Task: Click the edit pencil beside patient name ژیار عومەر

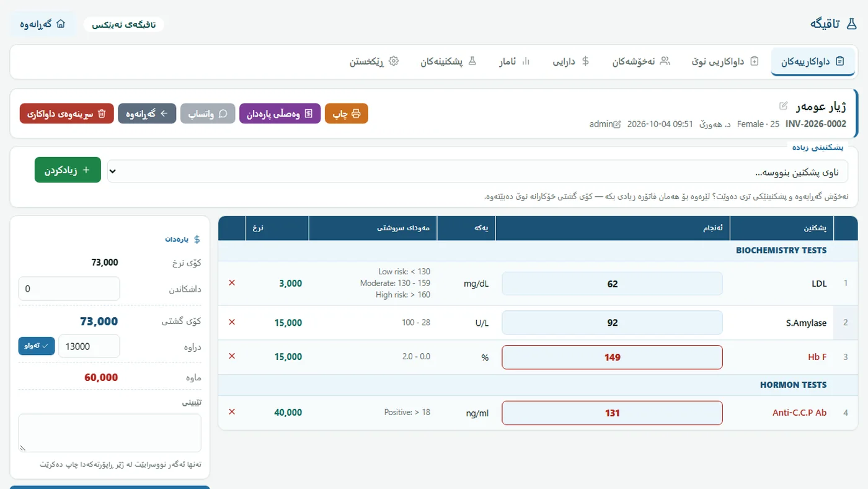Action: [x=784, y=105]
